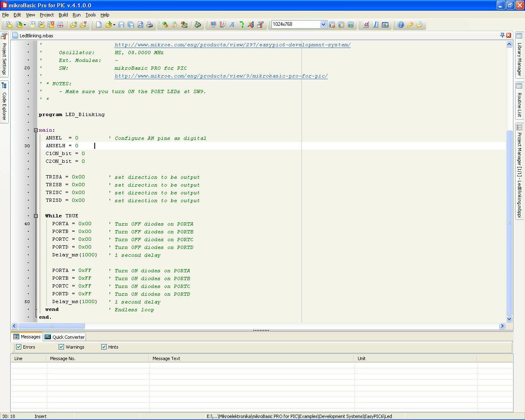Click the horizontal scroll right arrow
Image resolution: width=525 pixels, height=420 pixels.
pyautogui.click(x=502, y=326)
